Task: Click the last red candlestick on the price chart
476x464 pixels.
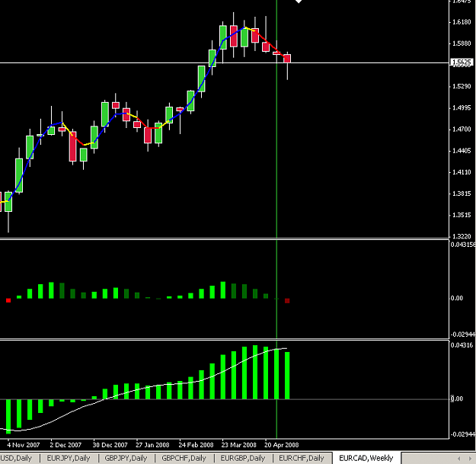Action: point(287,59)
